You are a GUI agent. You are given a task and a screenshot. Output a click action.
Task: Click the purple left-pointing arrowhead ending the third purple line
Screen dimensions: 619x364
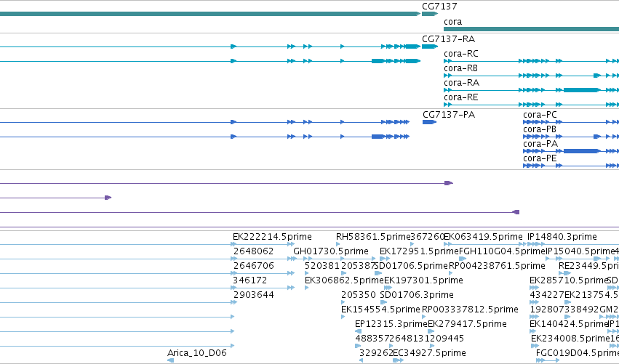click(x=516, y=212)
